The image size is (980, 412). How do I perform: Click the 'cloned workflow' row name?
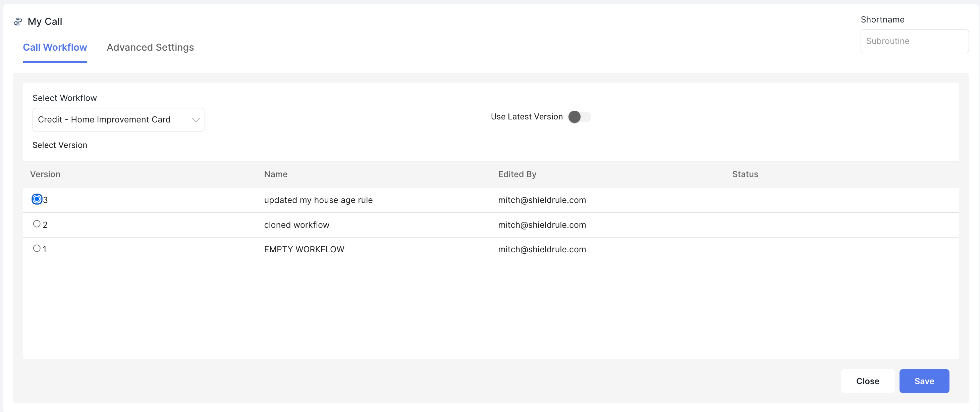point(296,225)
